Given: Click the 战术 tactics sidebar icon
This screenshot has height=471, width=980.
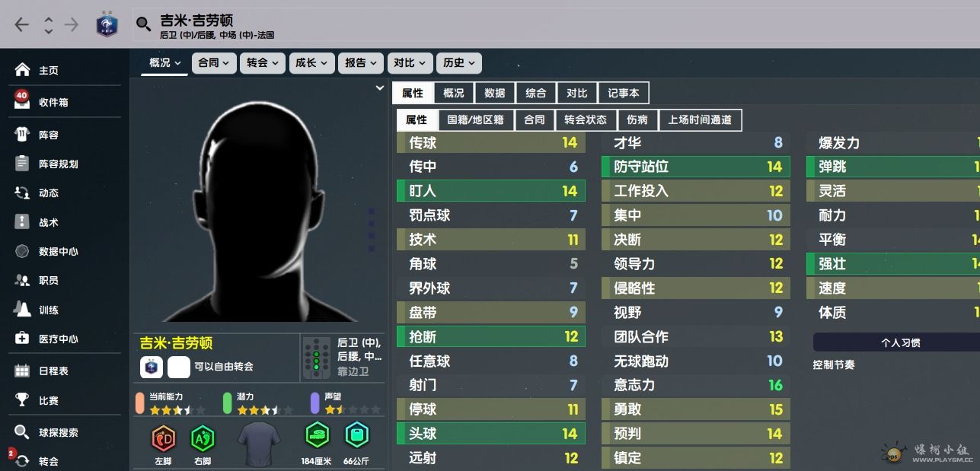Looking at the screenshot, I should tap(22, 222).
